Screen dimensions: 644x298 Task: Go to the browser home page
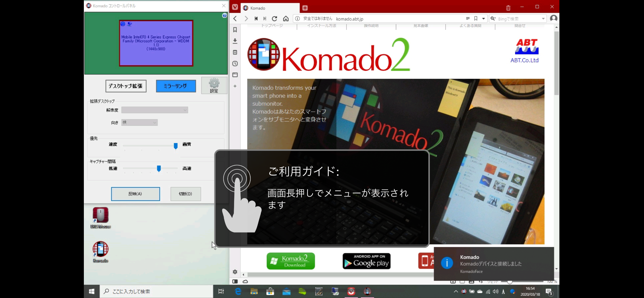tap(286, 18)
